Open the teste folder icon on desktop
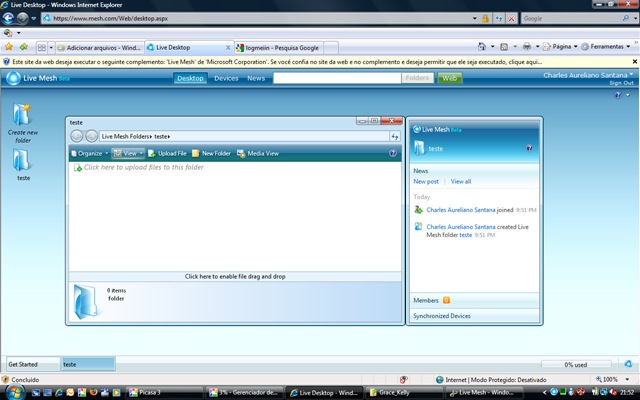Viewport: 640px width, 400px height. [x=22, y=160]
